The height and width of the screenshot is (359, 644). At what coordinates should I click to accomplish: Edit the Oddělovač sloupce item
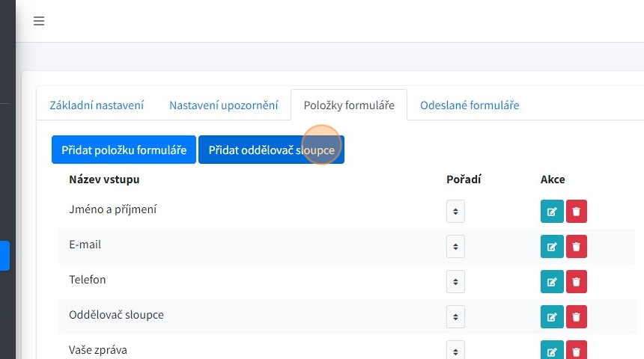pos(552,316)
